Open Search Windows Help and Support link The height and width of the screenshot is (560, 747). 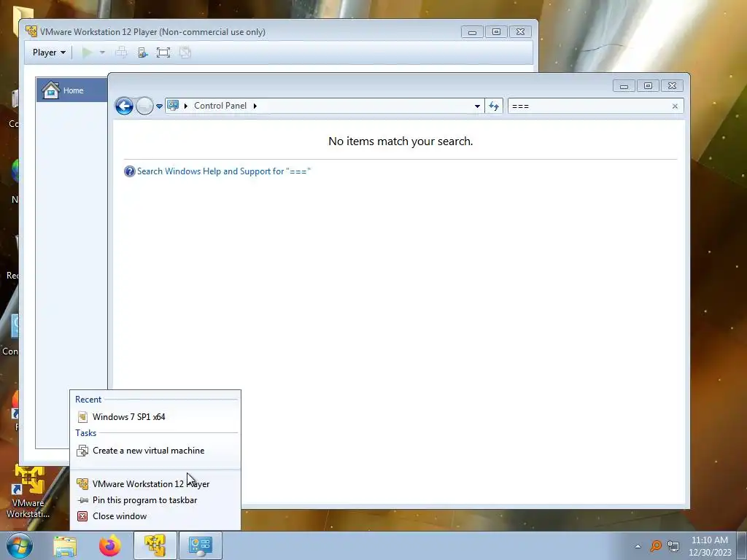click(223, 171)
